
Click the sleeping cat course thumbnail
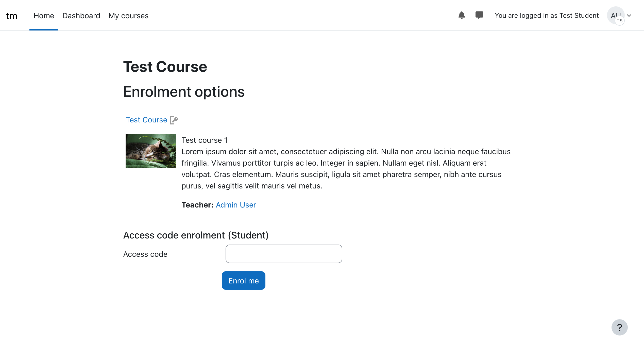(151, 151)
